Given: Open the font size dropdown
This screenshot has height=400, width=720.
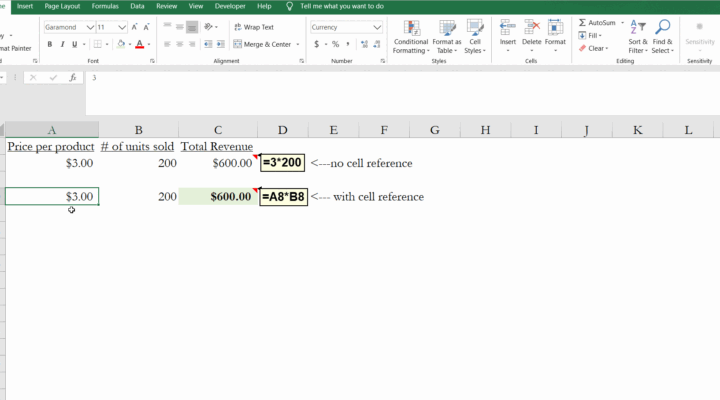Looking at the screenshot, I should (121, 27).
